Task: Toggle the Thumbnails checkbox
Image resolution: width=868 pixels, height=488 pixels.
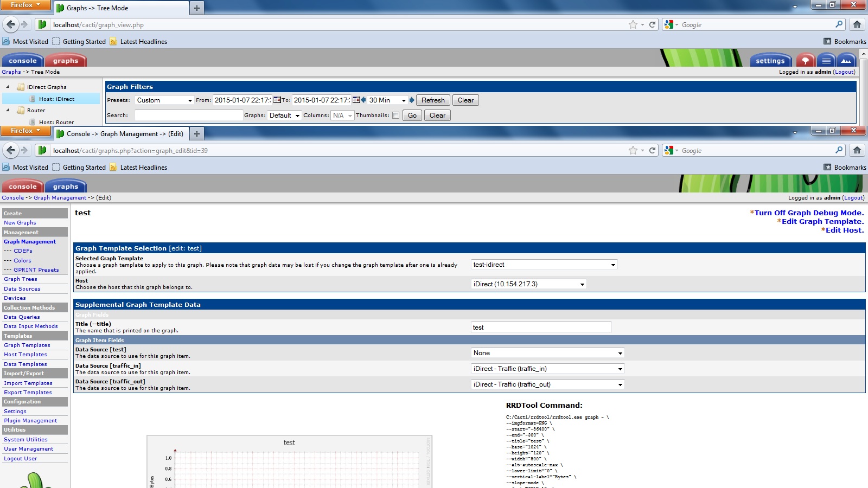Action: pos(396,115)
